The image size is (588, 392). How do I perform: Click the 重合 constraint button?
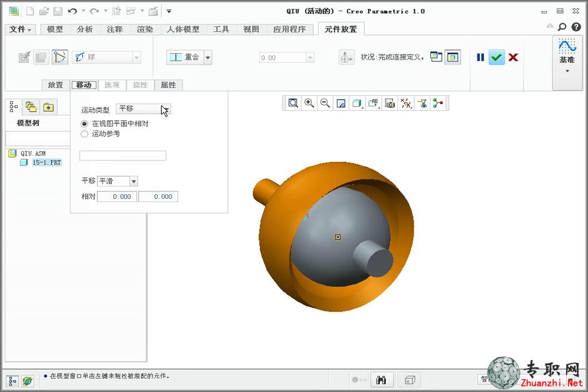pyautogui.click(x=185, y=57)
